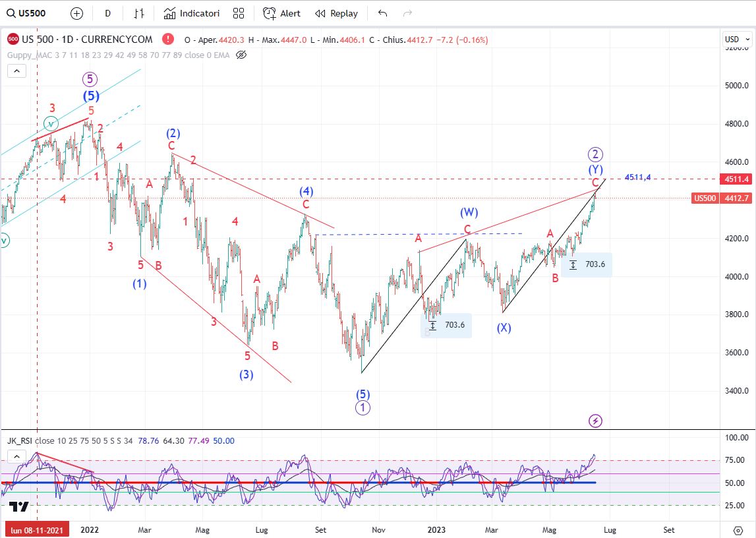
Task: Click the red warning icon beside CURRENCYCOM
Action: coord(168,39)
